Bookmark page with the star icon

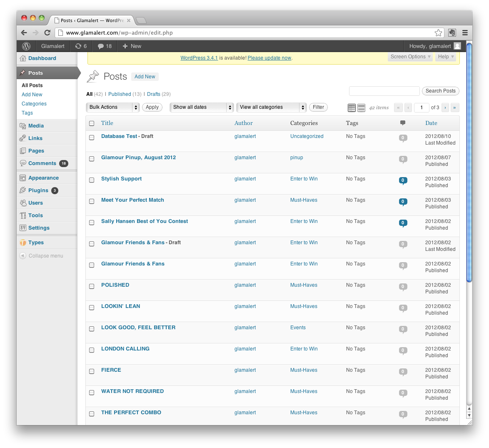pos(438,33)
